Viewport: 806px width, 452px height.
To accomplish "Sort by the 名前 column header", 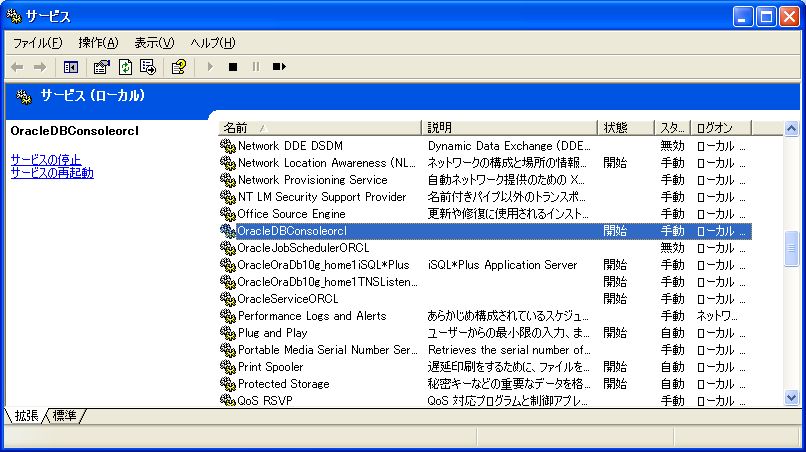I will click(320, 128).
